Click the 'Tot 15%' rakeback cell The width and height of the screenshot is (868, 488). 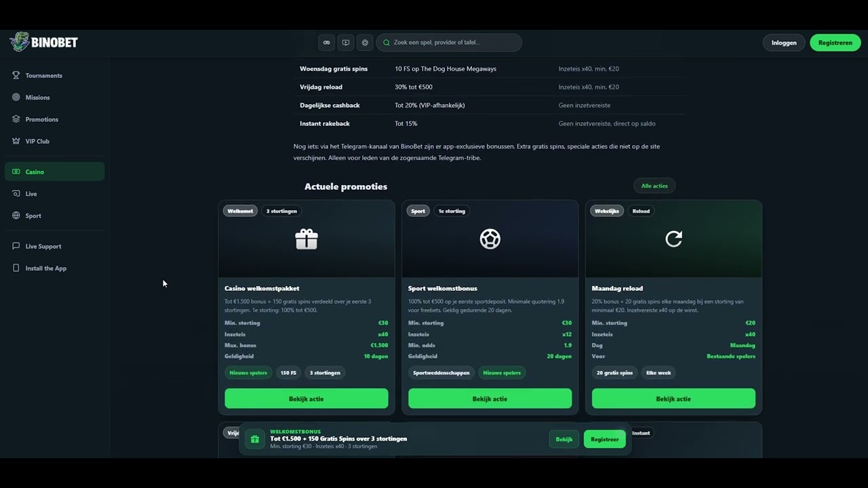click(x=406, y=123)
